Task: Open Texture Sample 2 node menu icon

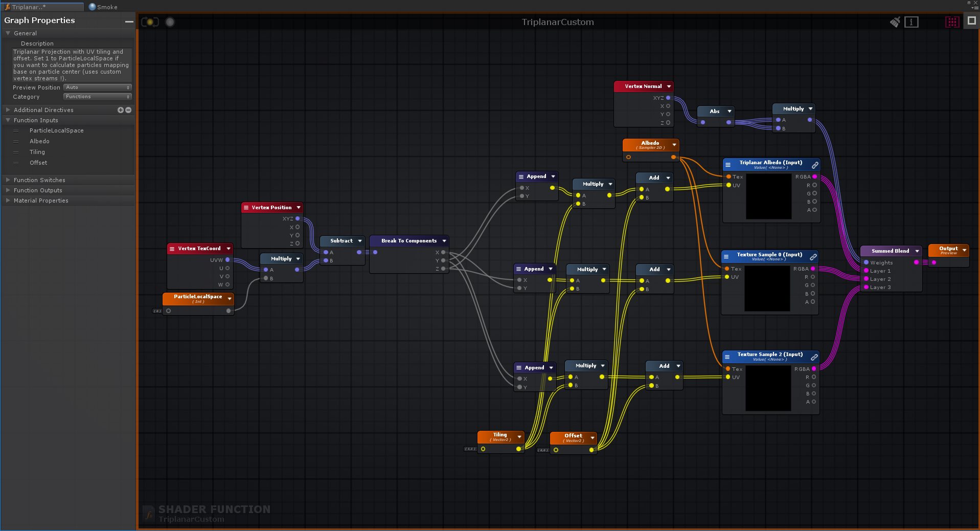Action: [x=727, y=357]
